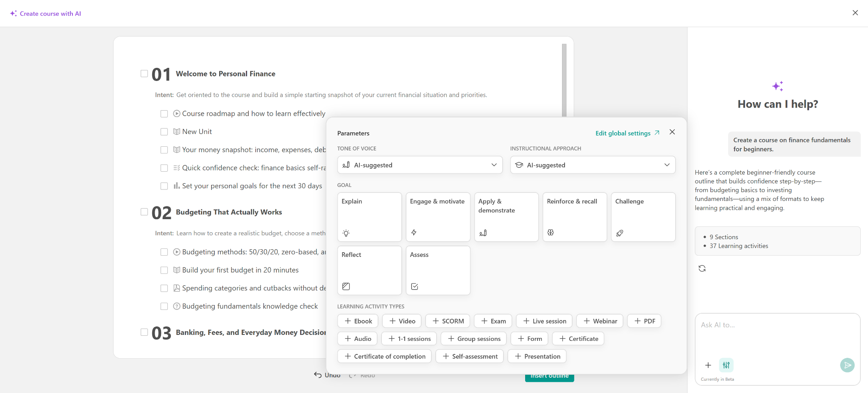Image resolution: width=868 pixels, height=393 pixels.
Task: Add the SCORM activity type
Action: tap(448, 321)
